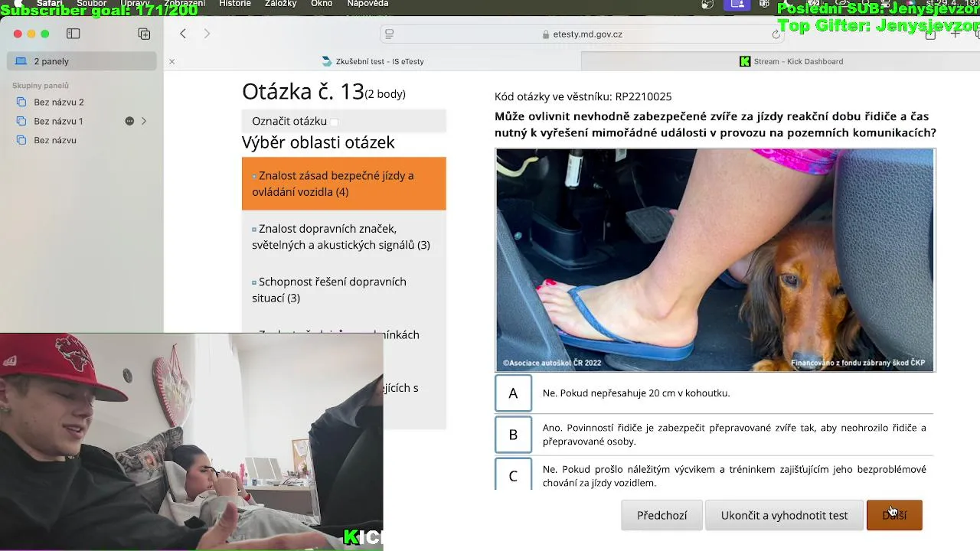Viewport: 980px width, 551px height.
Task: Open the Záložky menu
Action: [x=280, y=4]
